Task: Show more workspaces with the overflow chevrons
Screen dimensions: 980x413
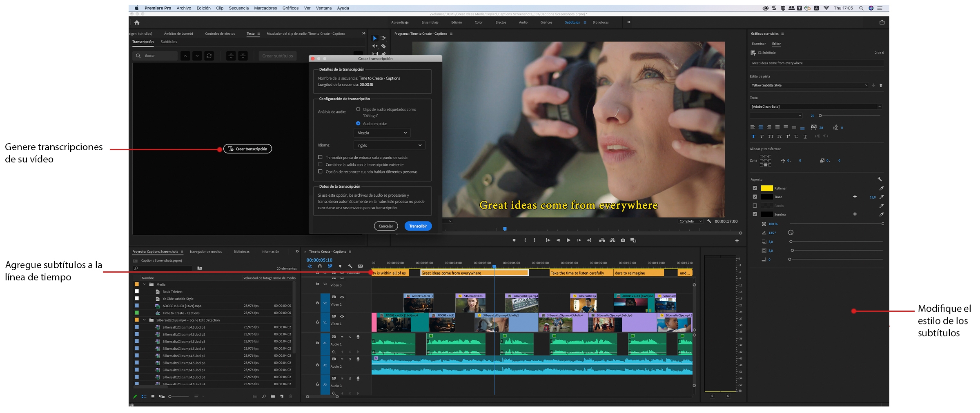Action: pos(629,22)
